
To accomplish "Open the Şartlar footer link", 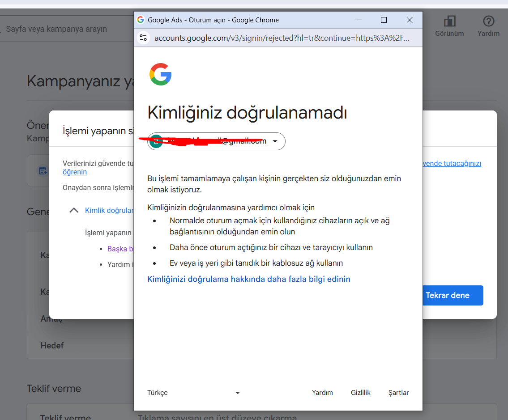I will click(398, 392).
